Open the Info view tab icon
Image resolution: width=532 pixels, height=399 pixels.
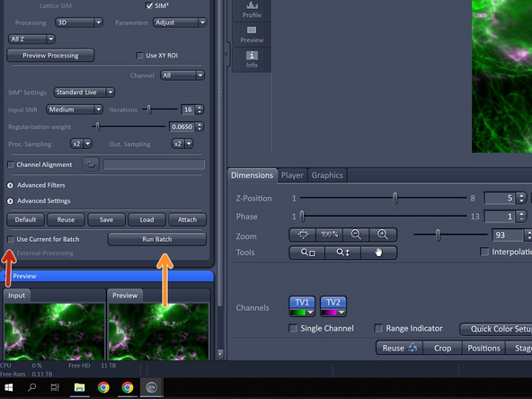pos(252,59)
